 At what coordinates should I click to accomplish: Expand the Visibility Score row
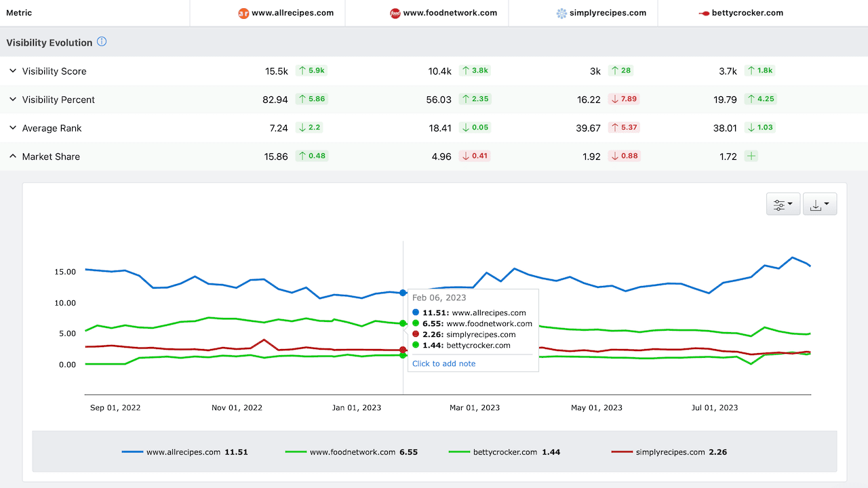pyautogui.click(x=12, y=70)
